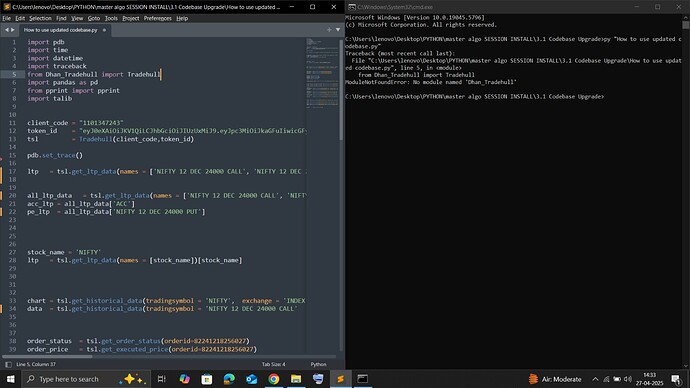This screenshot has width=690, height=388.
Task: Click the 'pdb.set_trace()' line
Action: [55, 155]
